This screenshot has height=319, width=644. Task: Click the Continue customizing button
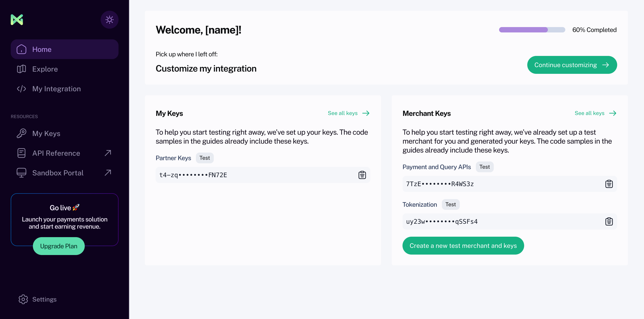pyautogui.click(x=572, y=65)
